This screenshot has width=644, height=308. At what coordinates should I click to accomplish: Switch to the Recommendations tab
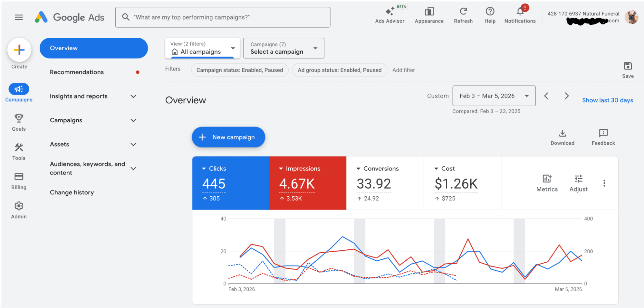pos(77,72)
